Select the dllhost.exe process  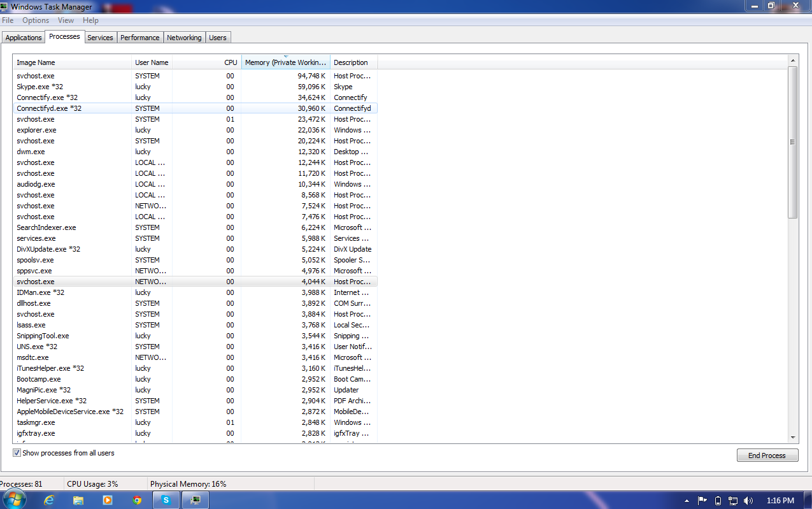pyautogui.click(x=195, y=303)
